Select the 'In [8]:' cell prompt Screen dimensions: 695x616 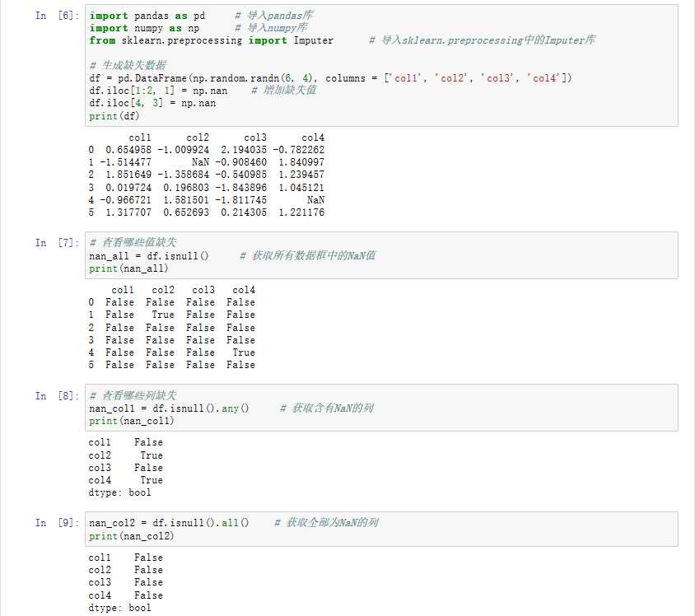click(54, 395)
